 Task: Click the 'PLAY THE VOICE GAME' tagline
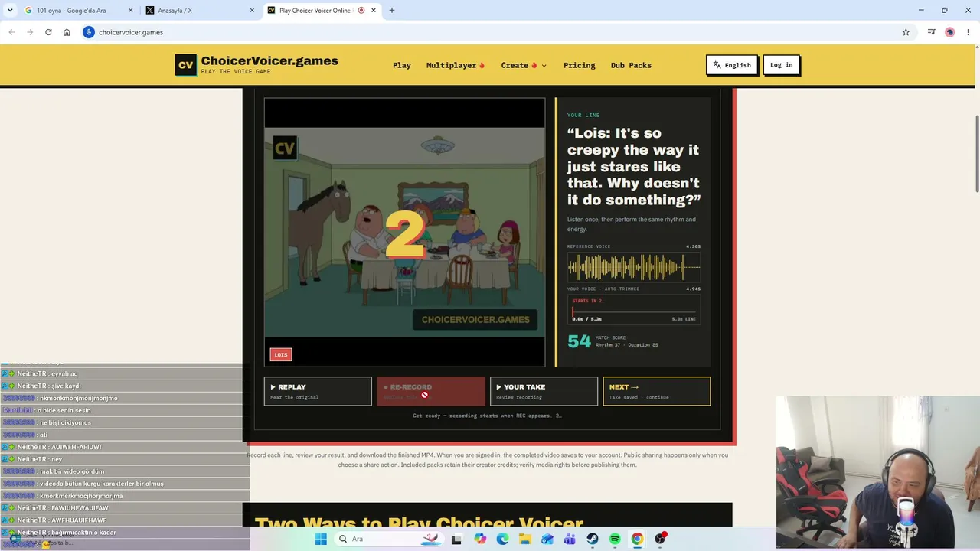pos(236,72)
